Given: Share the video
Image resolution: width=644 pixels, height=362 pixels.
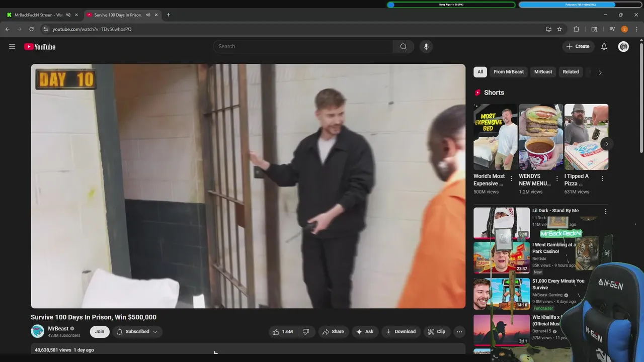Looking at the screenshot, I should pos(333,332).
